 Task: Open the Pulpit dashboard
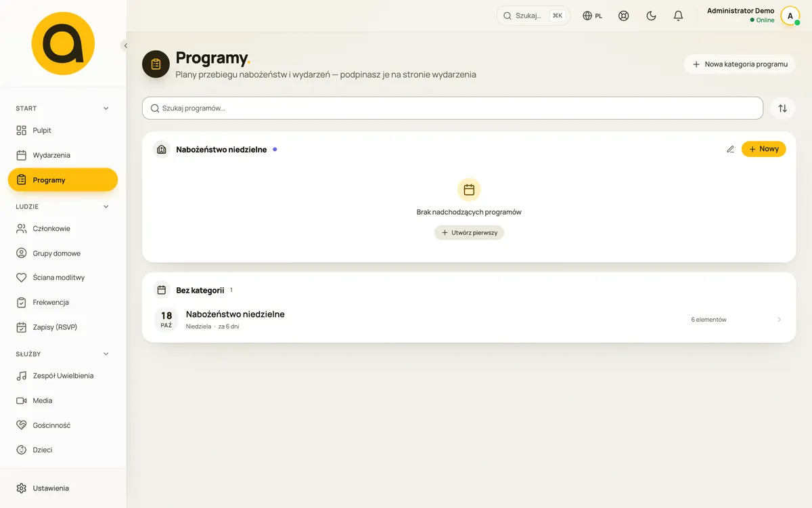pos(63,130)
